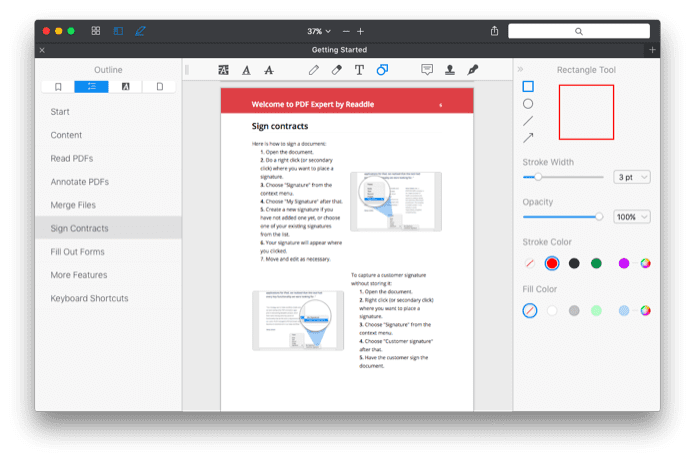Click the Sign contracts document heading
The image size is (695, 461).
coord(280,126)
